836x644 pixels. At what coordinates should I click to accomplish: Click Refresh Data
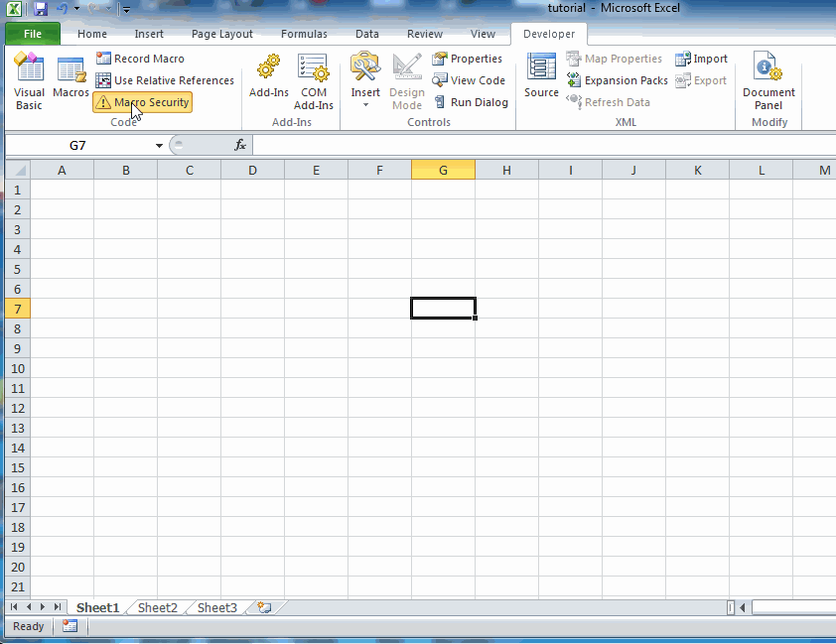click(608, 102)
